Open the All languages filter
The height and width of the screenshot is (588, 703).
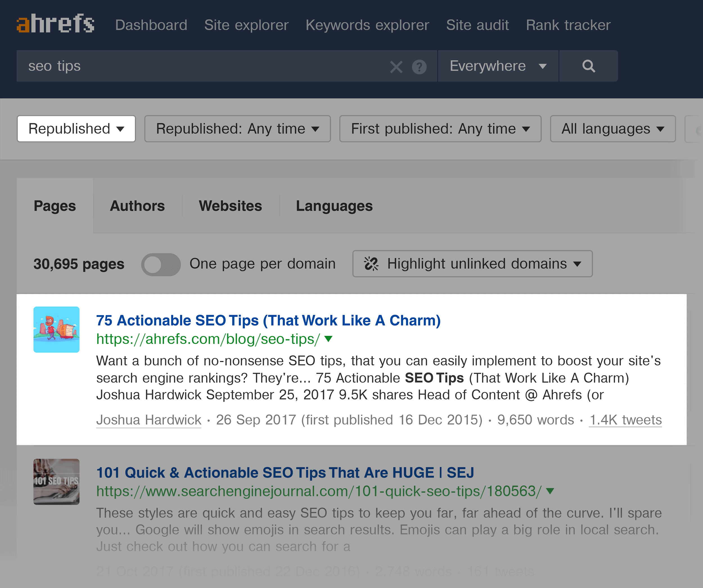tap(612, 128)
